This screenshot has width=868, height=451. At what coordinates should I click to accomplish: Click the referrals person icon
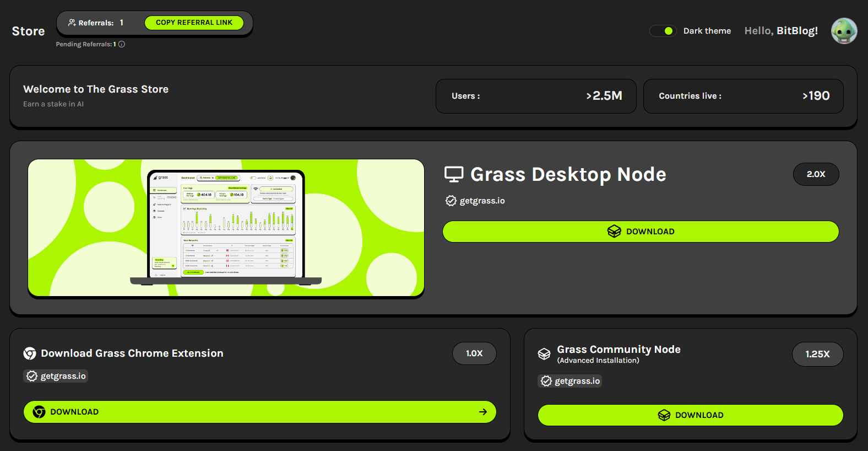click(72, 23)
